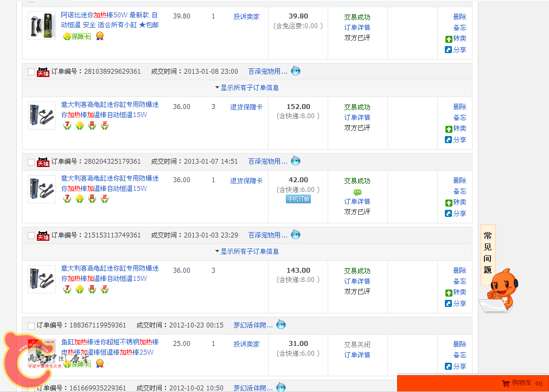Click 退货保障卡 on the 意大利喜高 order
Image resolution: width=549 pixels, height=392 pixels.
click(x=246, y=106)
